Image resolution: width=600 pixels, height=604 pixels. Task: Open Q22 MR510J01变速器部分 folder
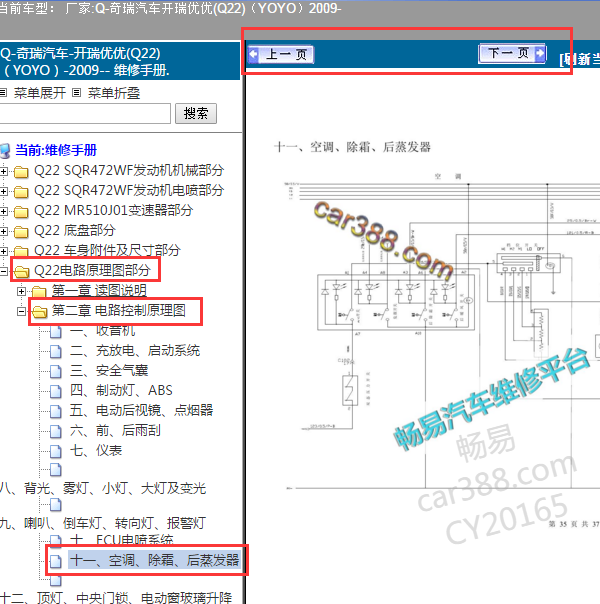coord(113,210)
